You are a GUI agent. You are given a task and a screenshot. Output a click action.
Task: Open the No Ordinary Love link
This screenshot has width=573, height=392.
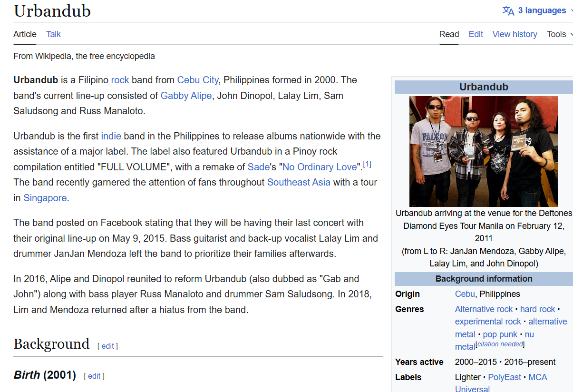click(x=320, y=167)
